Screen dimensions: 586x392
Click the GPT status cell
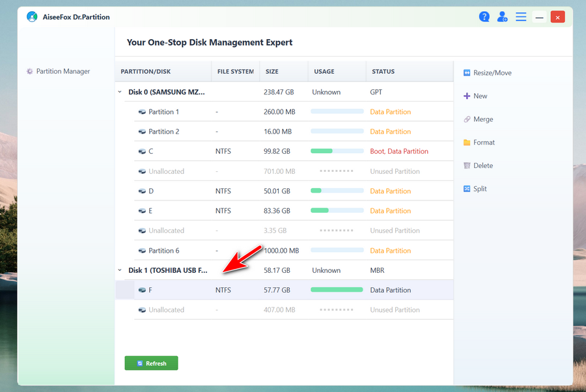(376, 92)
